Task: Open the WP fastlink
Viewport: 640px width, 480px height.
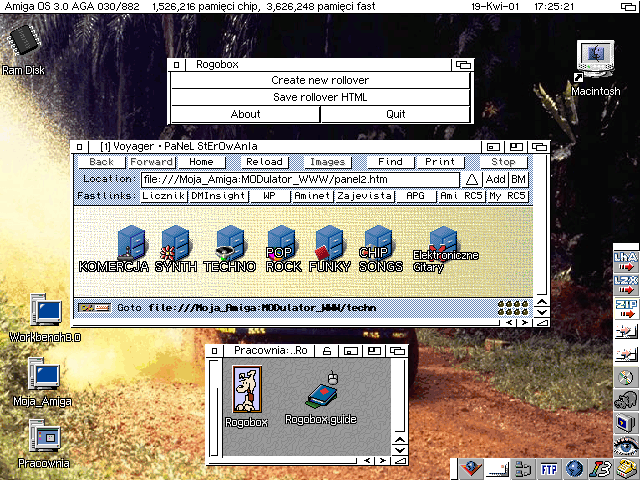Action: pyautogui.click(x=269, y=196)
